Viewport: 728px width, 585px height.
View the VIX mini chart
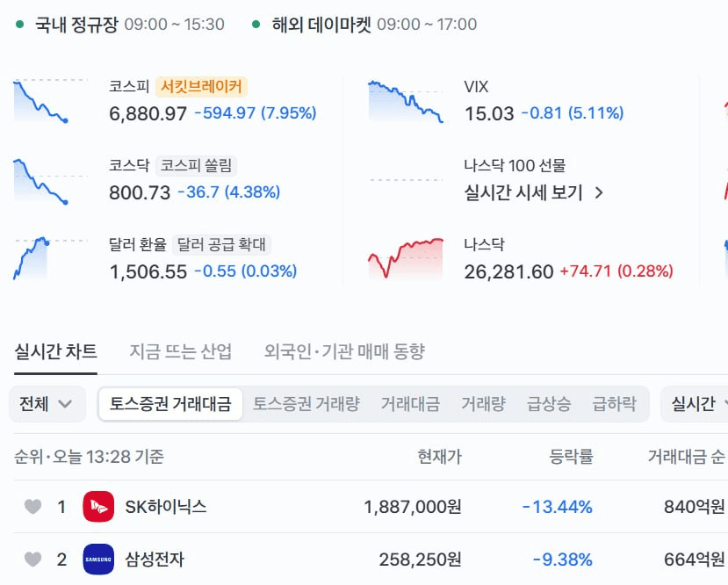(x=406, y=102)
